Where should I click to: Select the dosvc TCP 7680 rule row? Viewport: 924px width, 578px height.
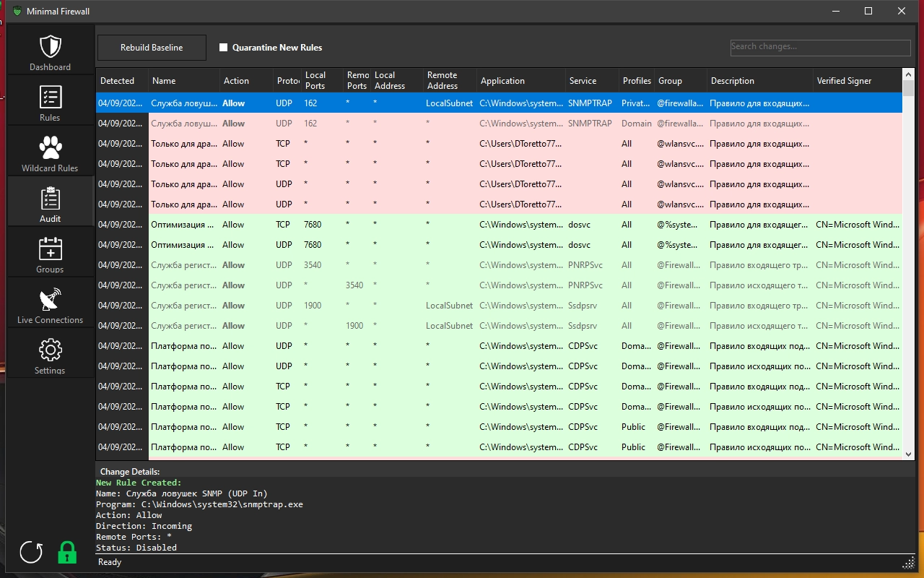(x=498, y=225)
